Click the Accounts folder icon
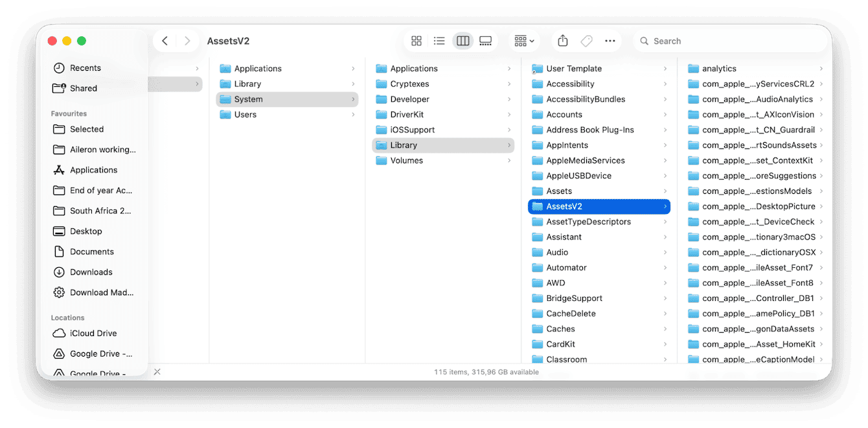 click(x=537, y=115)
